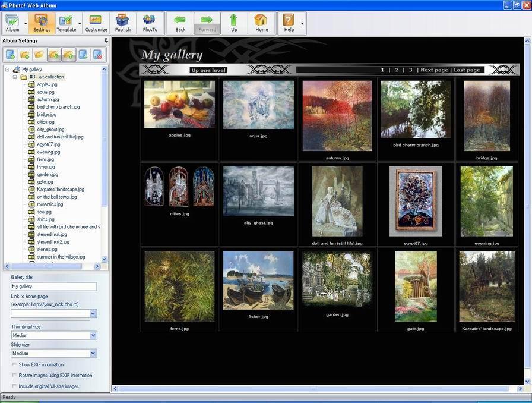This screenshot has width=532, height=403.
Task: Click the tree's horizontal scrollbar right arrow
Action: [97, 266]
